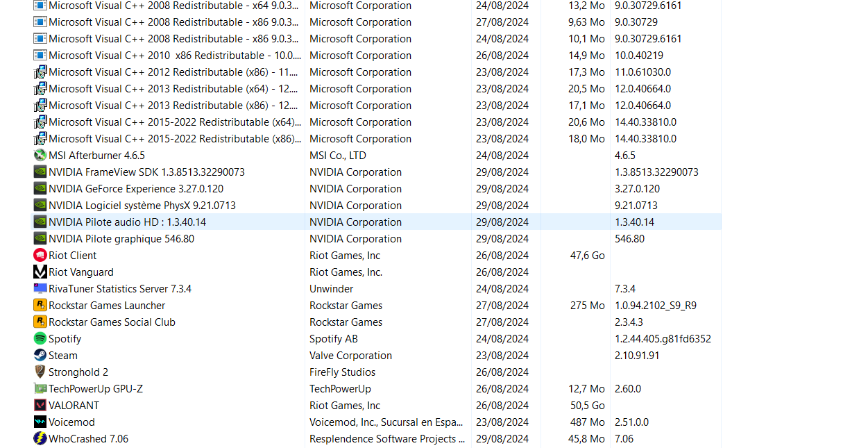This screenshot has width=868, height=448.
Task: Click the Riot Vanguard icon
Action: [x=40, y=272]
